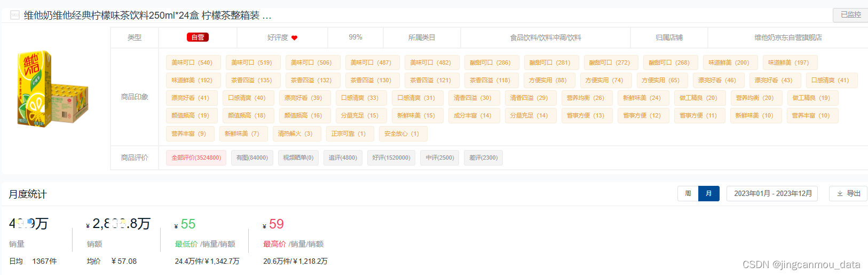
Task: Select 中评(2500) review filter
Action: click(440, 158)
